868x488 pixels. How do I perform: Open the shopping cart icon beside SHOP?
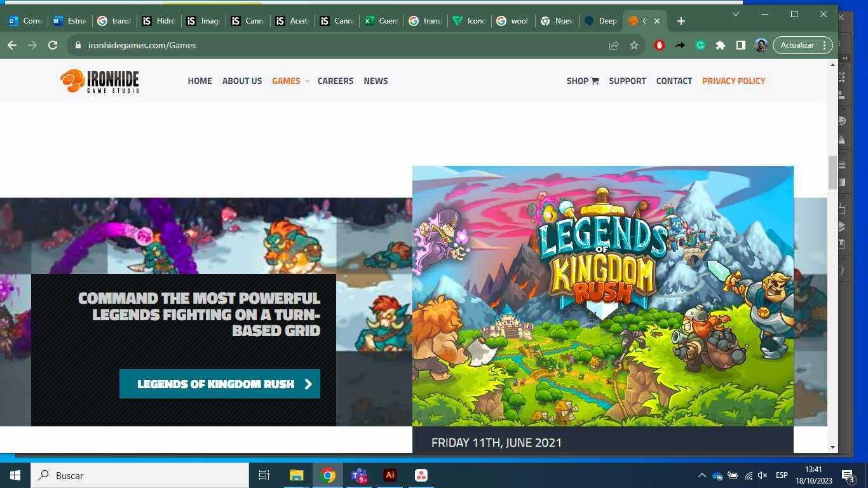(595, 81)
